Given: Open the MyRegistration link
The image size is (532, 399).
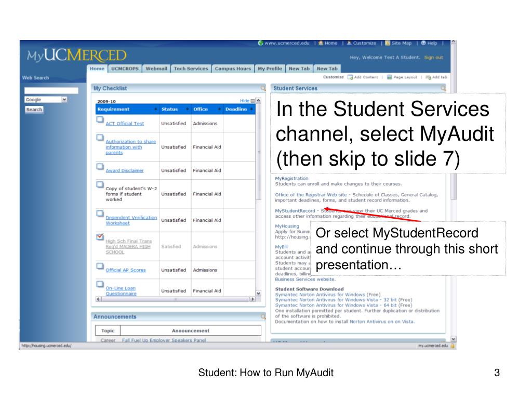Looking at the screenshot, I should (x=291, y=179).
